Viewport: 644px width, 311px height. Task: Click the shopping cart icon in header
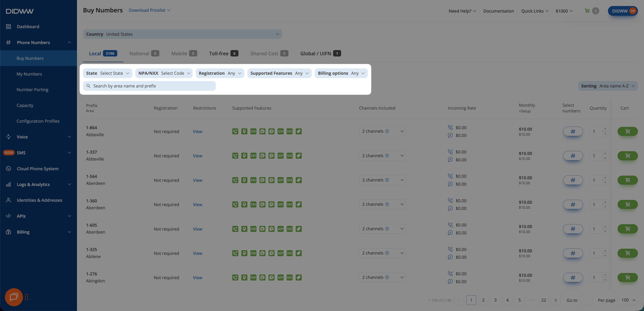pyautogui.click(x=587, y=11)
